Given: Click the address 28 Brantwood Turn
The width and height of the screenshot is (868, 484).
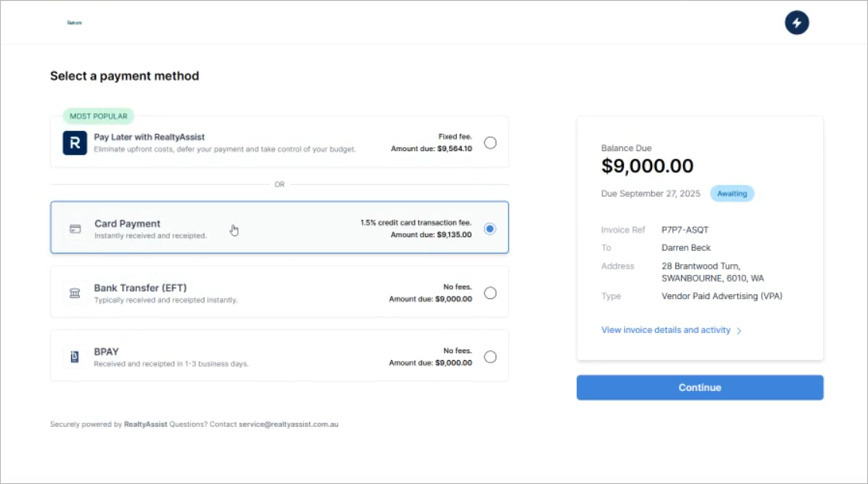Looking at the screenshot, I should coord(701,266).
